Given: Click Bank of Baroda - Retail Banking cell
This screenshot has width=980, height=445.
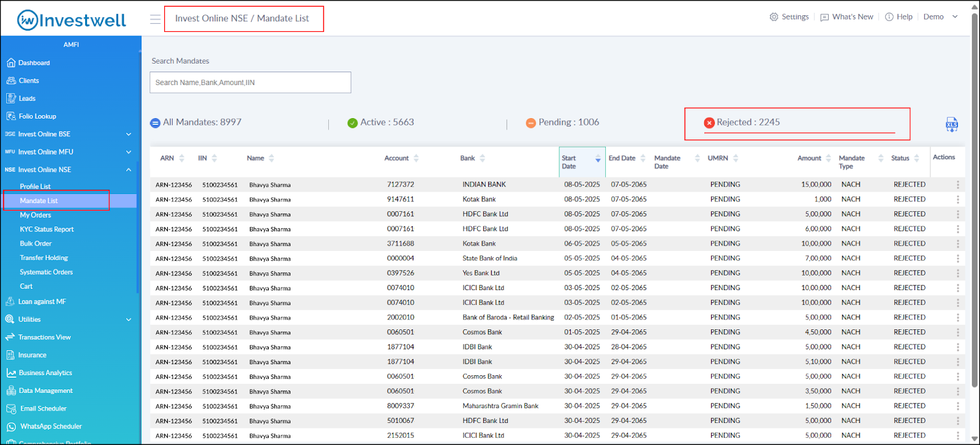Looking at the screenshot, I should (x=508, y=317).
